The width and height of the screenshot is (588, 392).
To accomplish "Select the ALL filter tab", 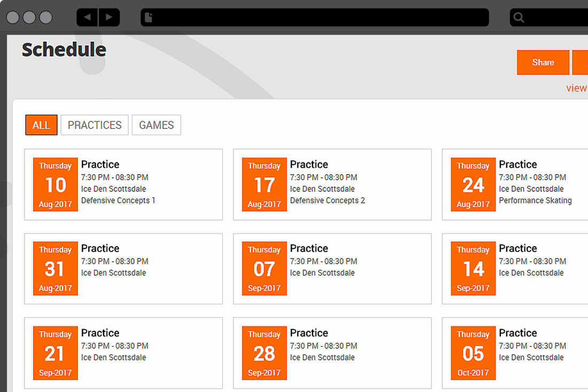I will coord(41,125).
